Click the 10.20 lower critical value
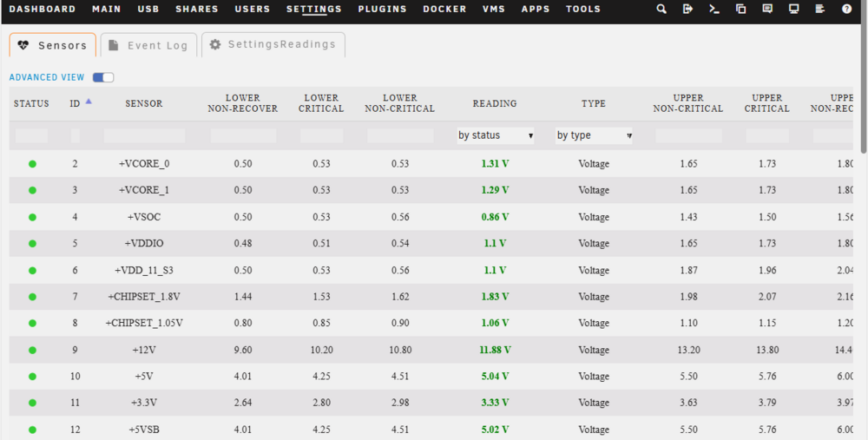The height and width of the screenshot is (440, 868). tap(321, 350)
